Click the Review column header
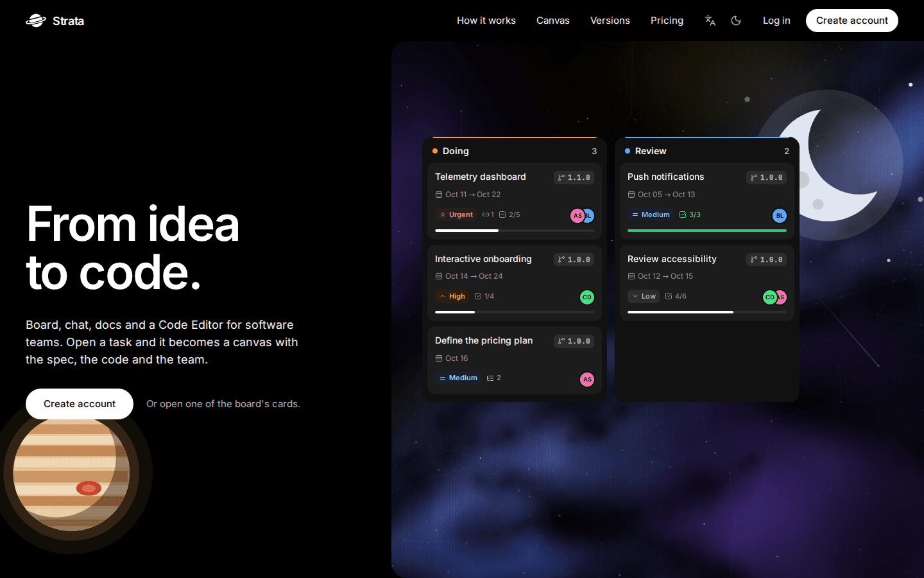The image size is (924, 578). [707, 151]
